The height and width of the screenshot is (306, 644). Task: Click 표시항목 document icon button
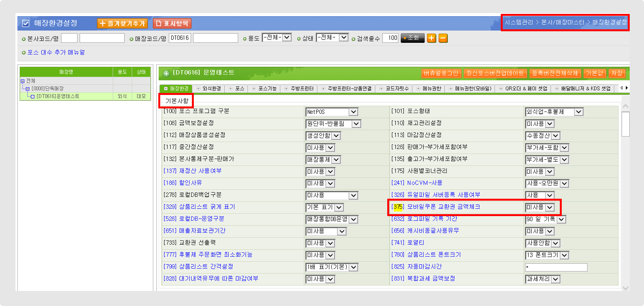pyautogui.click(x=172, y=24)
